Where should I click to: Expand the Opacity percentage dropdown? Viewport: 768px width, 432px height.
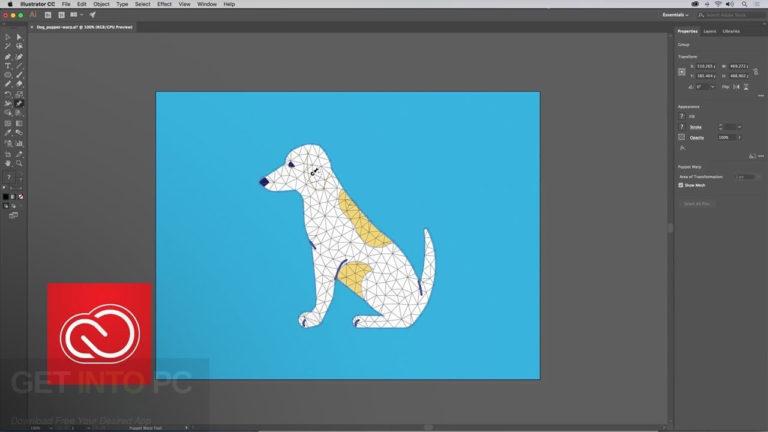[x=739, y=138]
